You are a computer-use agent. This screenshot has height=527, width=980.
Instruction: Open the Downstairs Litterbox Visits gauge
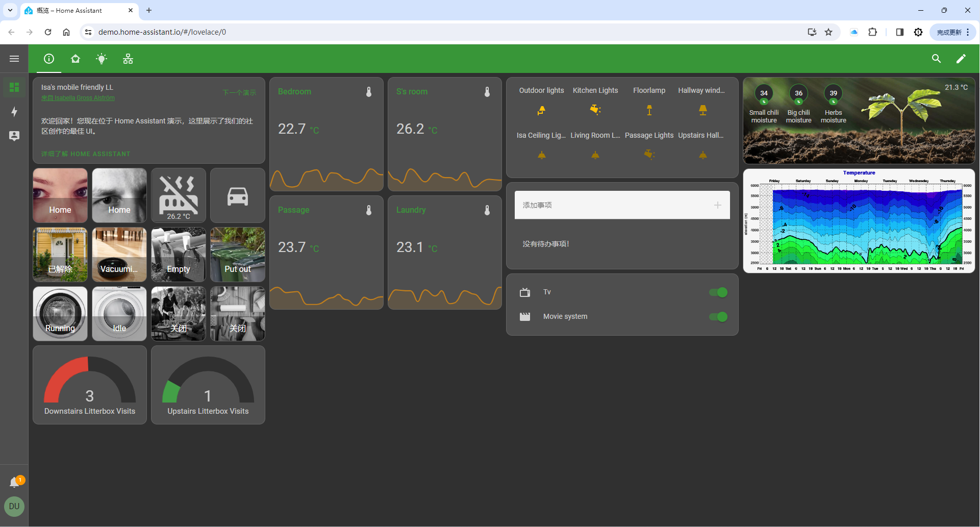pyautogui.click(x=90, y=385)
